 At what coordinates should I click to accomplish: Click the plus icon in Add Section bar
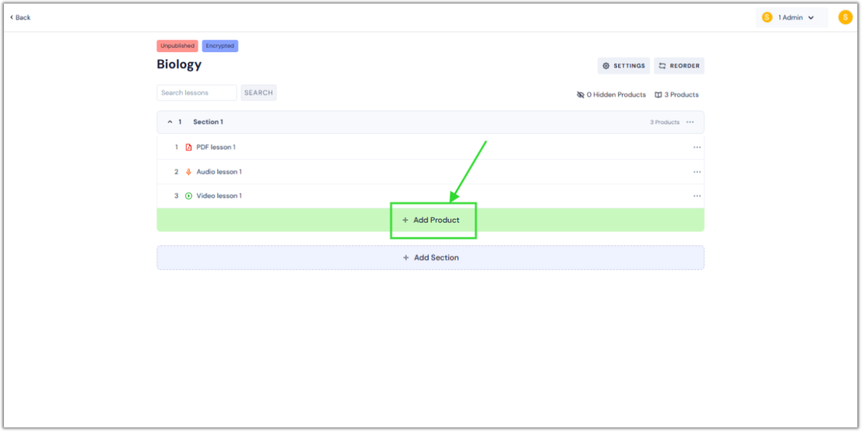coord(406,258)
